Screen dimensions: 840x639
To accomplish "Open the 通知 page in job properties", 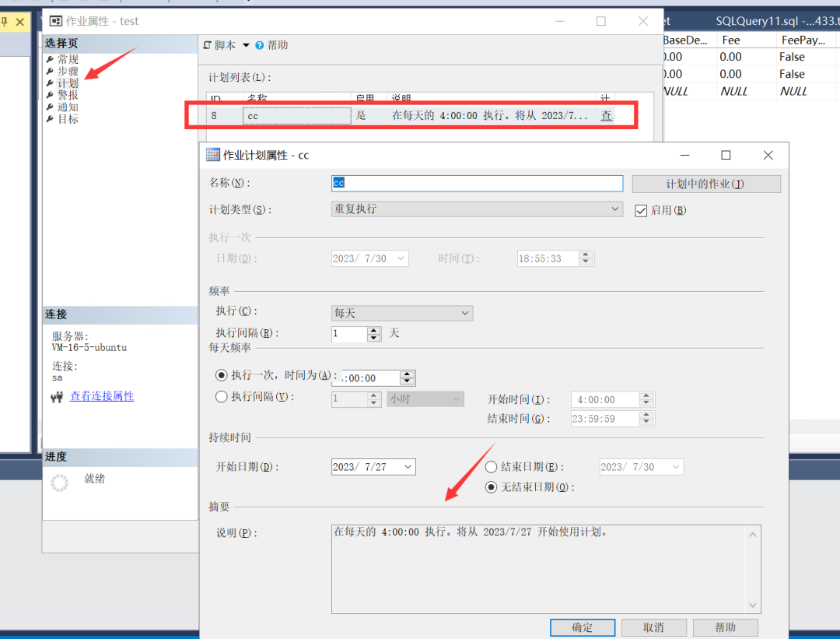I will click(x=68, y=107).
